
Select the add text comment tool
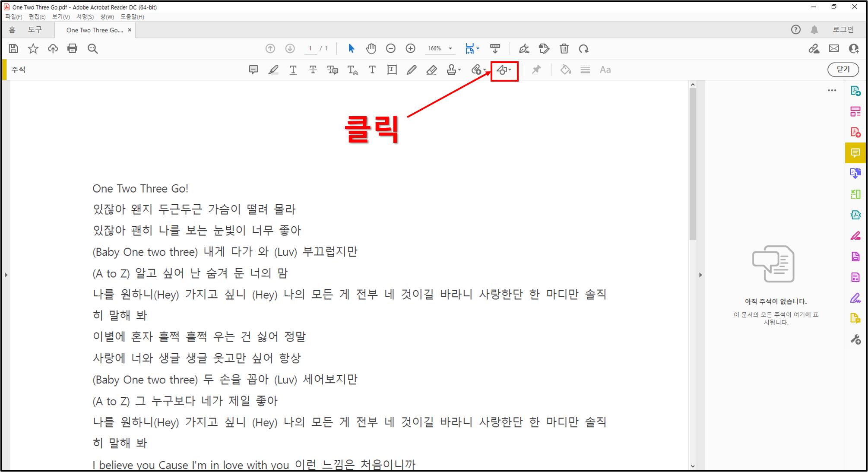point(372,70)
